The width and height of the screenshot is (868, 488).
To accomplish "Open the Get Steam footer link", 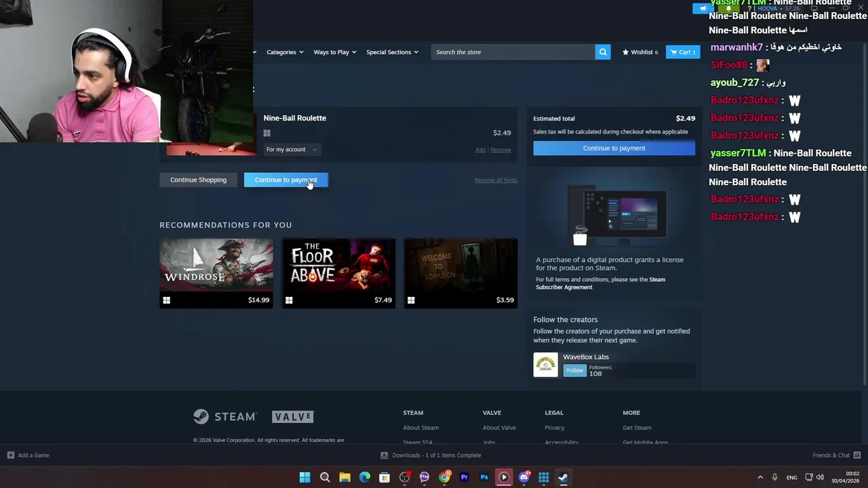I will [x=637, y=428].
